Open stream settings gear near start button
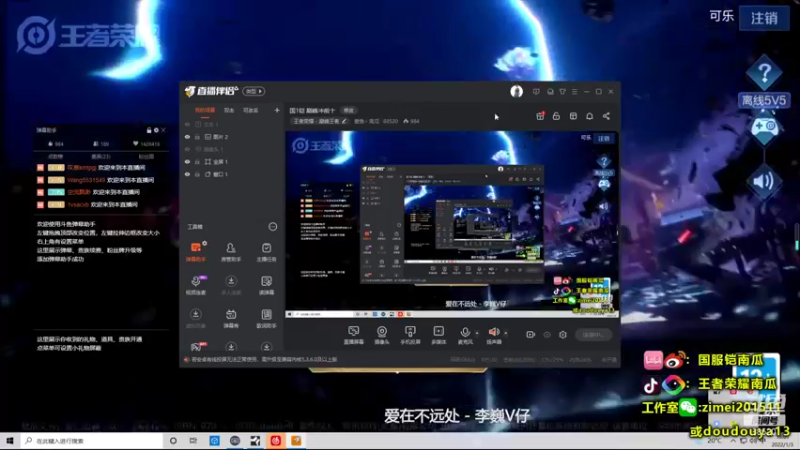 (x=563, y=335)
